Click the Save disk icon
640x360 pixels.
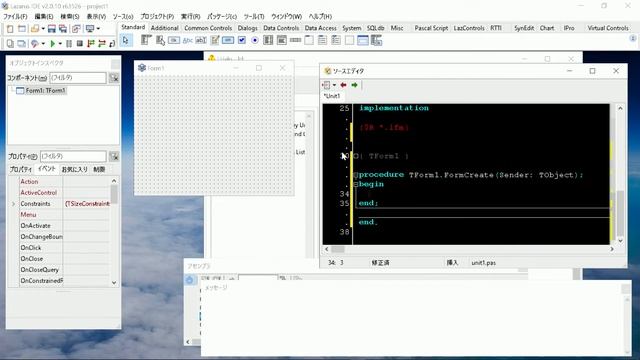click(x=52, y=29)
